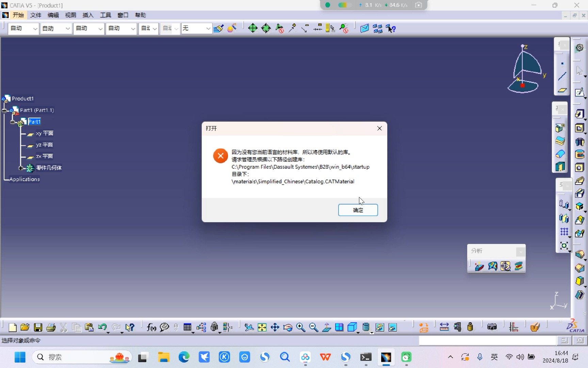Click the Fit All In icon
Screen dimensions: 588x368
pos(262,327)
